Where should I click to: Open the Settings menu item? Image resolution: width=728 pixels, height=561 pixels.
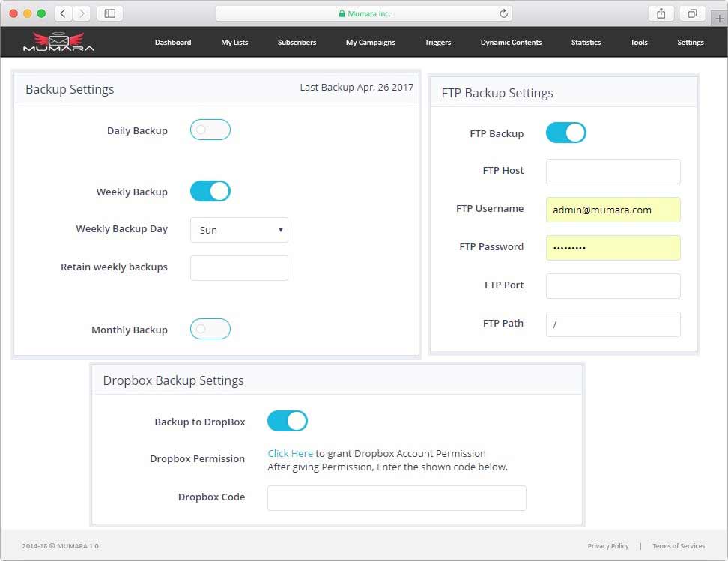690,43
